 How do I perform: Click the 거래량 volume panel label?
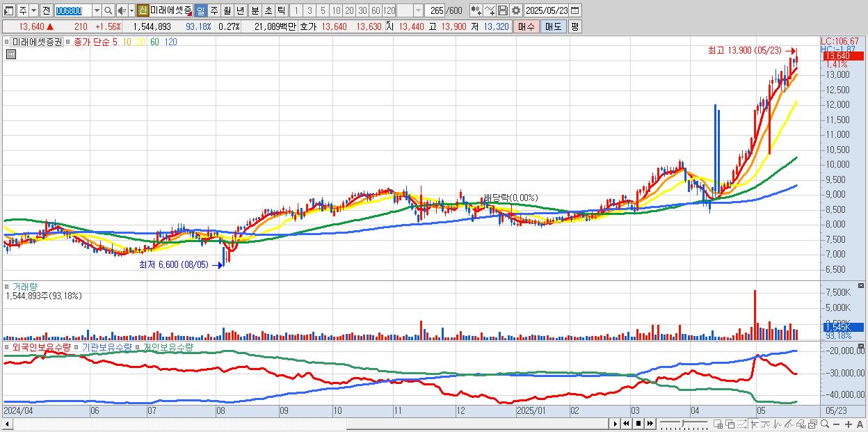pos(24,286)
